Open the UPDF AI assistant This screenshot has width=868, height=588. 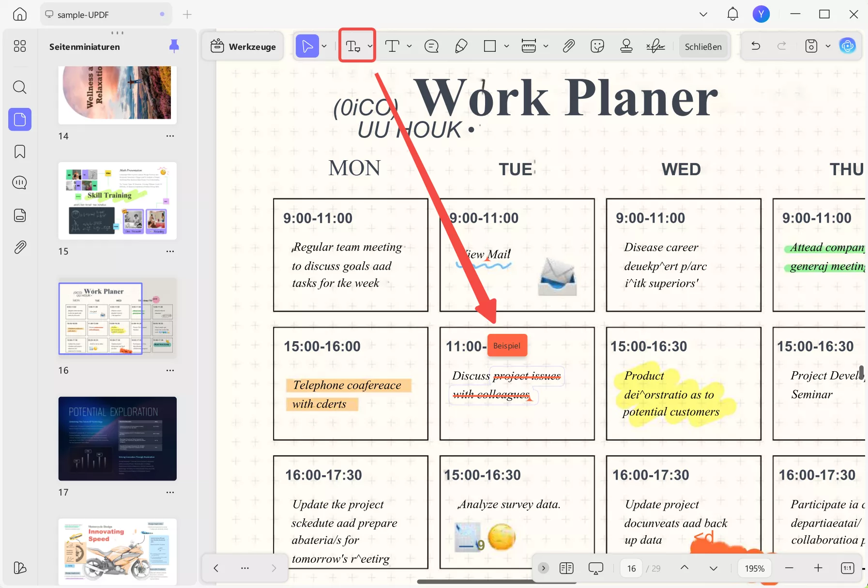(848, 46)
